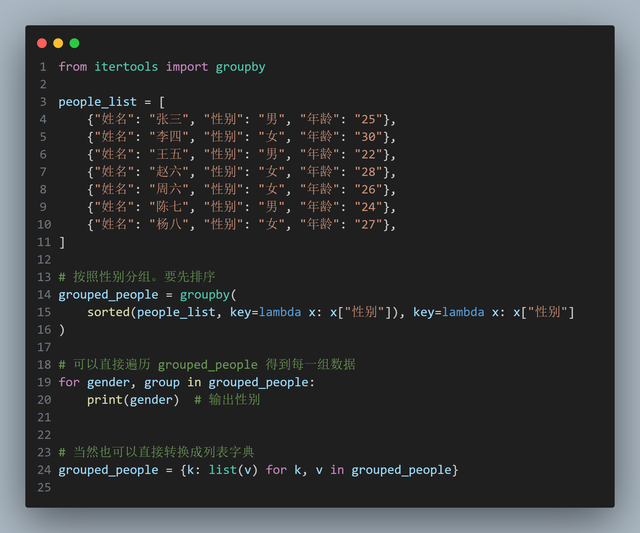Screen dimensions: 640x533
Task: Click line number 25
Action: coord(44,488)
